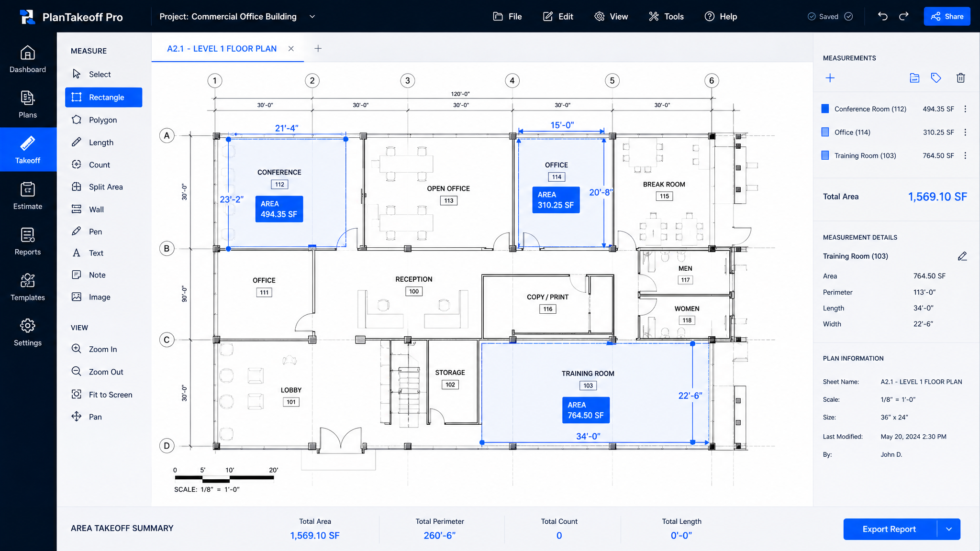Image resolution: width=980 pixels, height=551 pixels.
Task: Close the A2.1 floor plan tab
Action: pos(291,49)
